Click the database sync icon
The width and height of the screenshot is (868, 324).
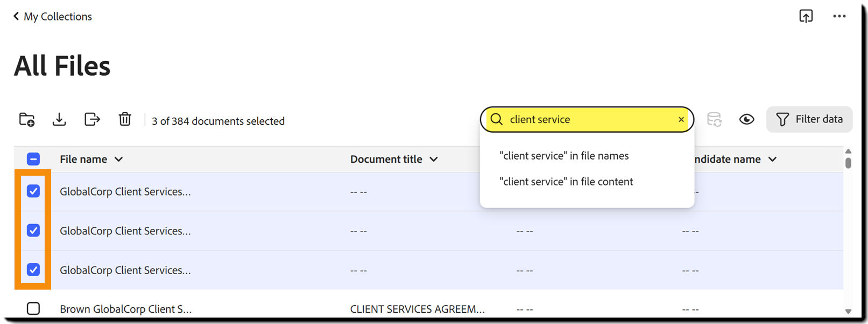(714, 119)
